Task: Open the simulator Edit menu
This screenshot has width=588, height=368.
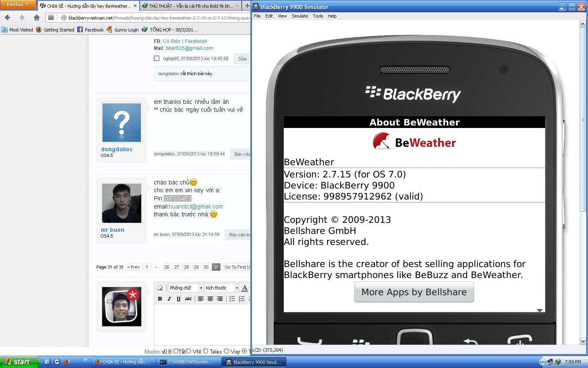Action: click(x=269, y=16)
